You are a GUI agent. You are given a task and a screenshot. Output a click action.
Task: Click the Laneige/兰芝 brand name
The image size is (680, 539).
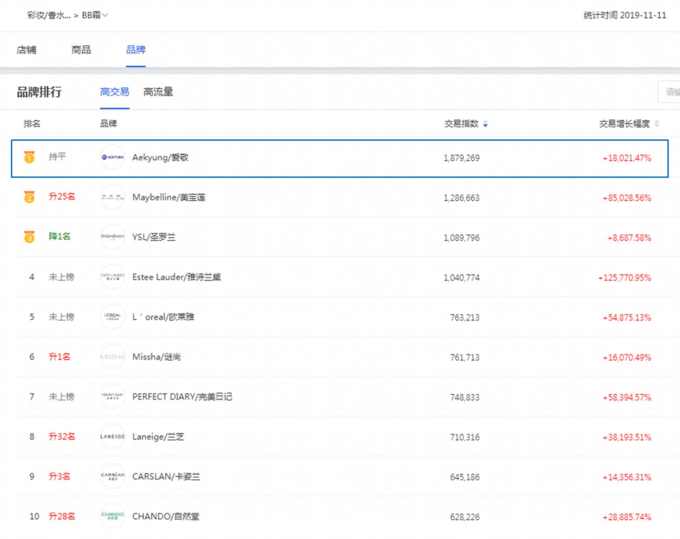tap(158, 437)
